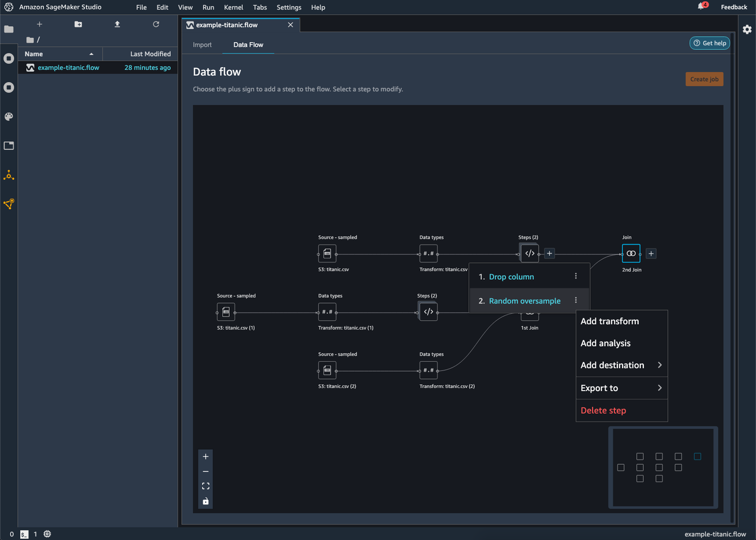Click plus next to top Steps (2) node
The image size is (756, 540).
549,253
